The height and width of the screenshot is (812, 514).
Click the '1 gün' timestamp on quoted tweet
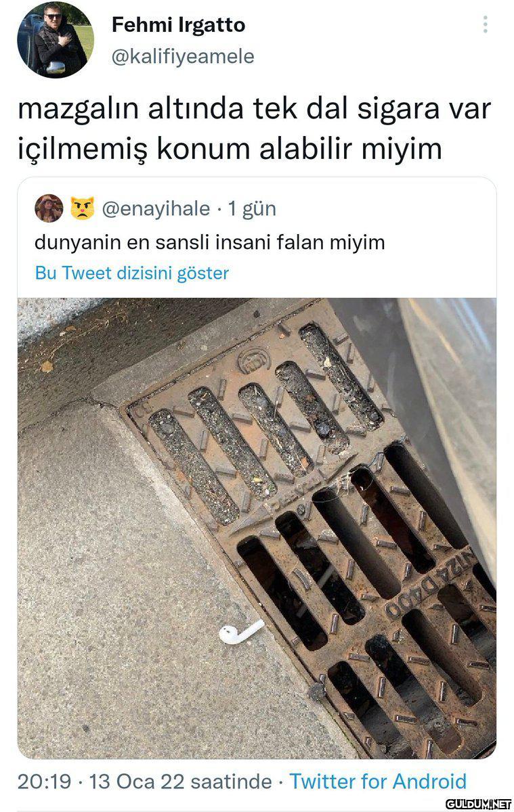coord(252,209)
